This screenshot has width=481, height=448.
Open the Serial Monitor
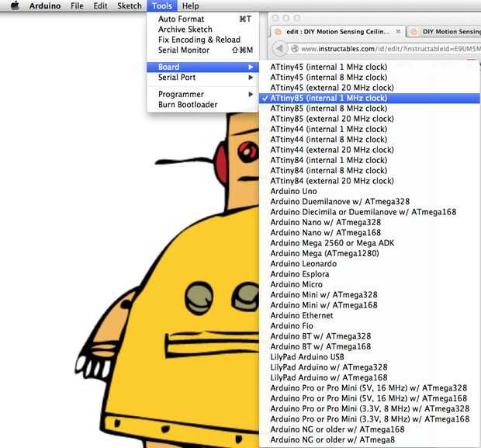click(x=202, y=50)
